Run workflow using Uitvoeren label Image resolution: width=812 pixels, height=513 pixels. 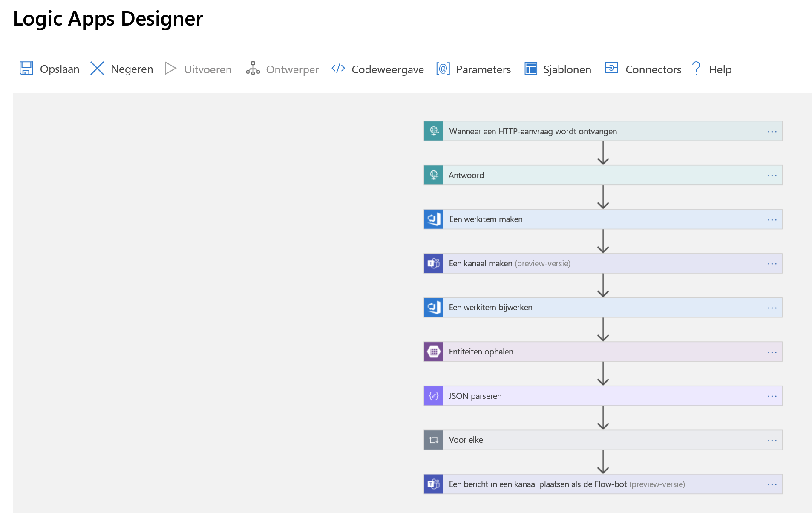(208, 69)
